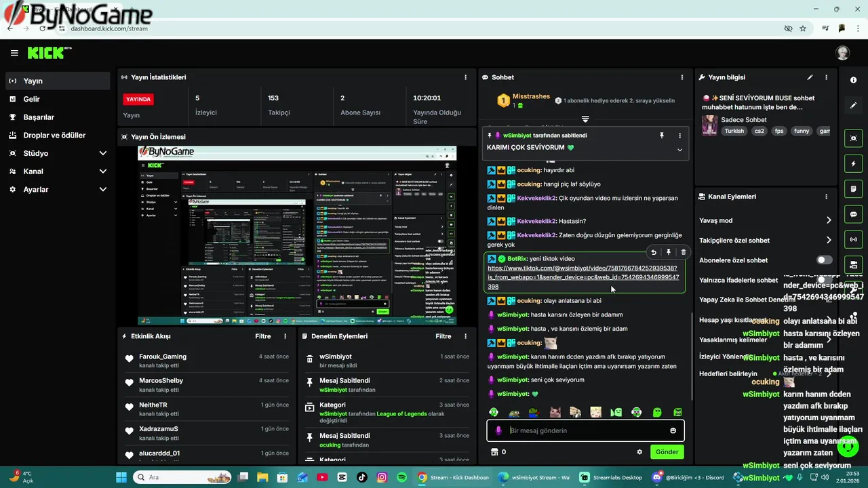Collapse the leaderboard handle under Misstrashes
Viewport: 868px width, 488px height.
pyautogui.click(x=585, y=119)
